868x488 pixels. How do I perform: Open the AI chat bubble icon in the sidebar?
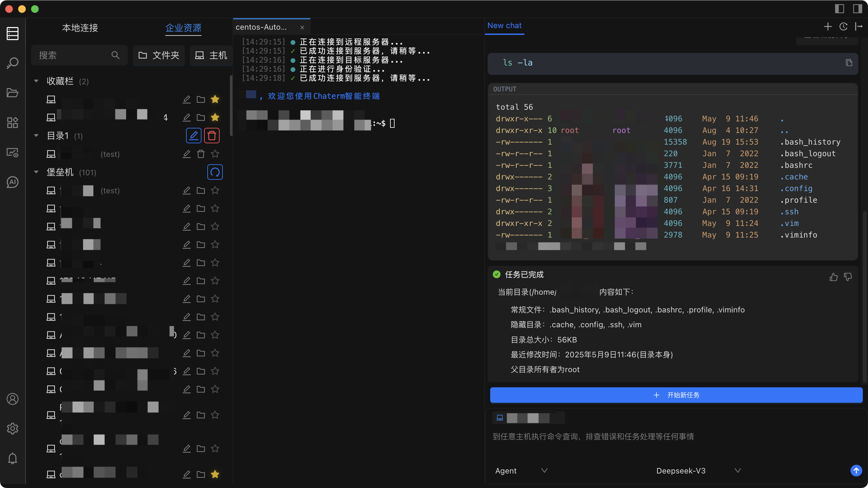(x=13, y=182)
